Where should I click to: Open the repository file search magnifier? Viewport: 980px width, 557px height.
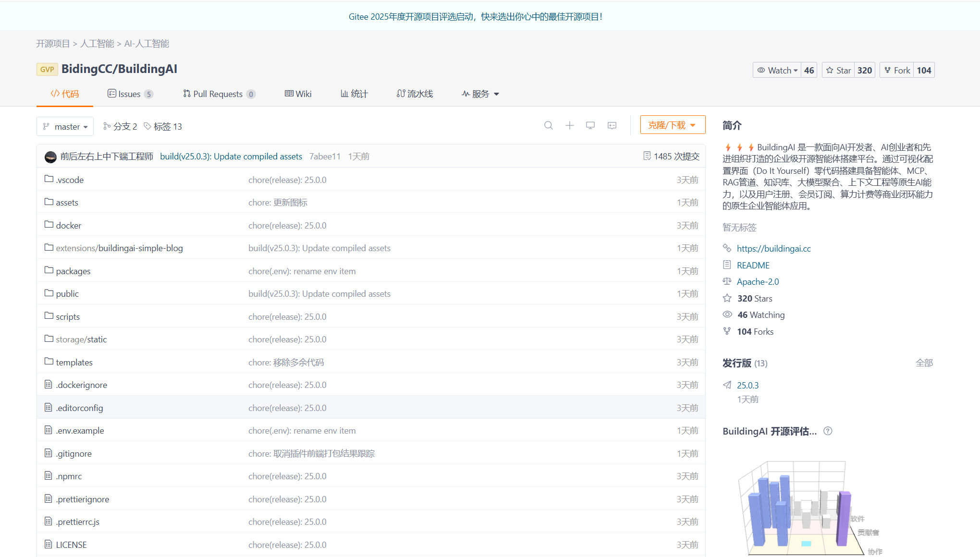coord(549,125)
